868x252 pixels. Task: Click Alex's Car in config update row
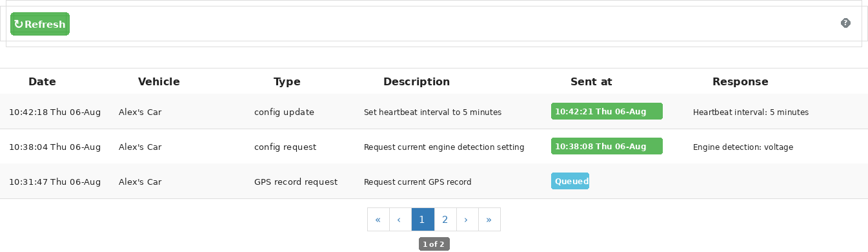coord(140,112)
